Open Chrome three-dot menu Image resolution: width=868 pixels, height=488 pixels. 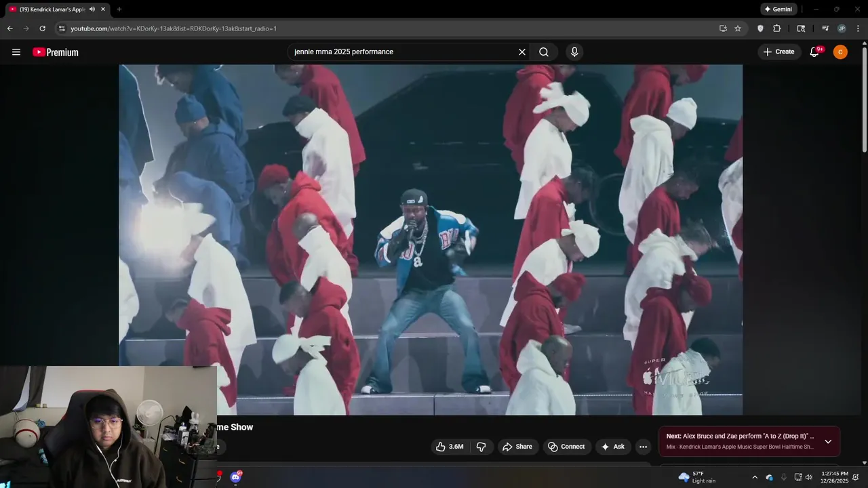858,28
